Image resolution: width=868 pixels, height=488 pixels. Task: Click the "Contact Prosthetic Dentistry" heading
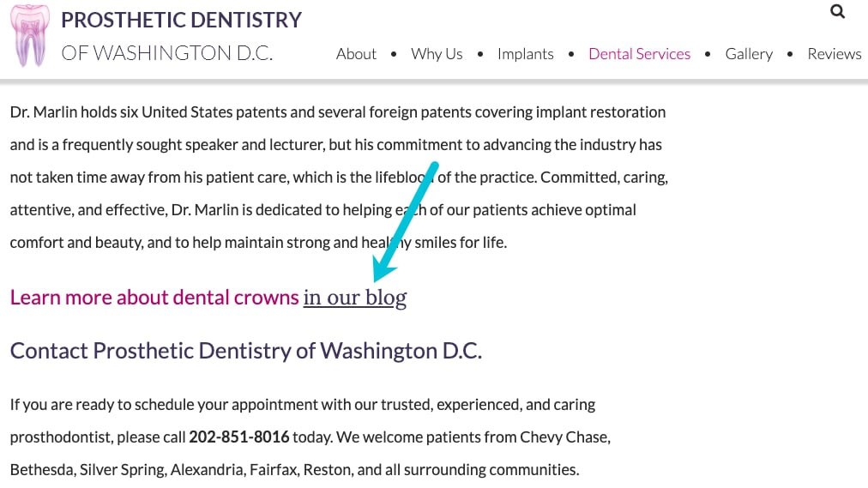(x=245, y=351)
